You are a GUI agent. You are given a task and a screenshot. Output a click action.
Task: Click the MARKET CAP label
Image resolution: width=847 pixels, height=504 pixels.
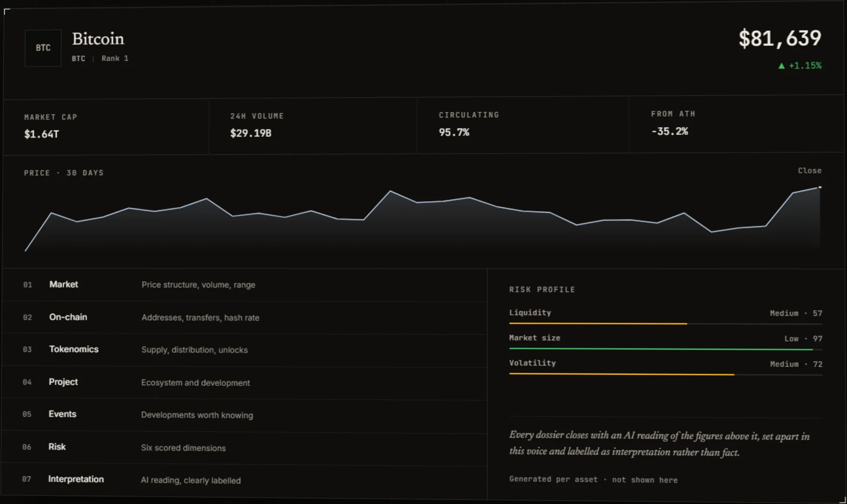50,117
